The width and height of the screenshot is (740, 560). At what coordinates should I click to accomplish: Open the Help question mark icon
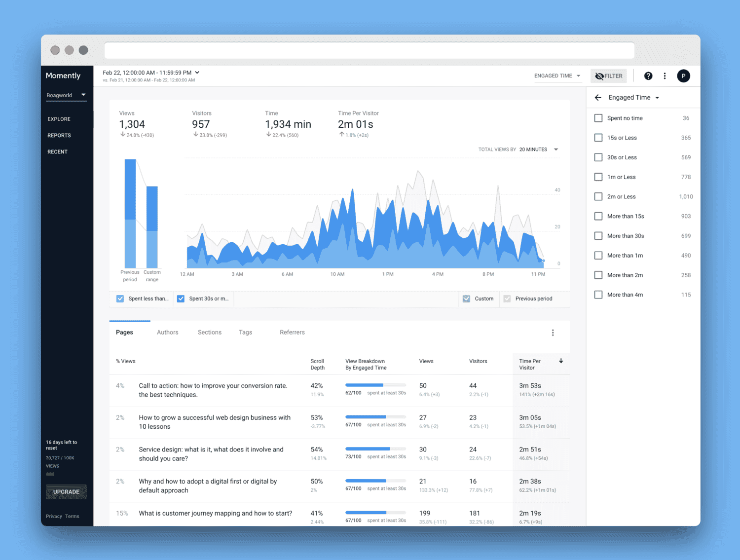click(x=648, y=75)
